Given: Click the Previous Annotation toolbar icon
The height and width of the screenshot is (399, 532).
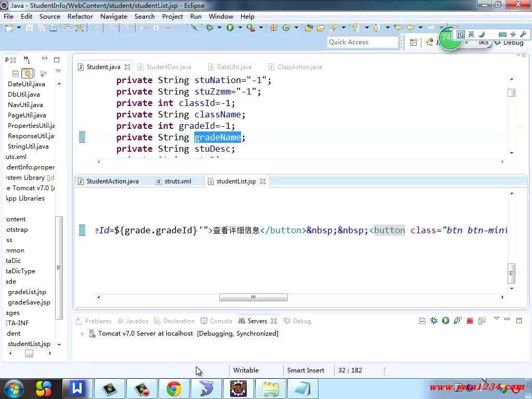Looking at the screenshot, I should point(376,28).
